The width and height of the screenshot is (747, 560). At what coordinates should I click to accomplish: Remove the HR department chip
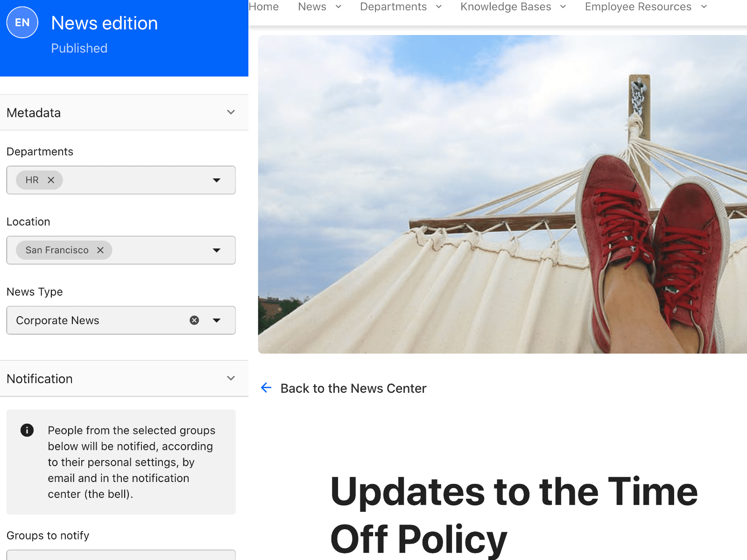51,180
